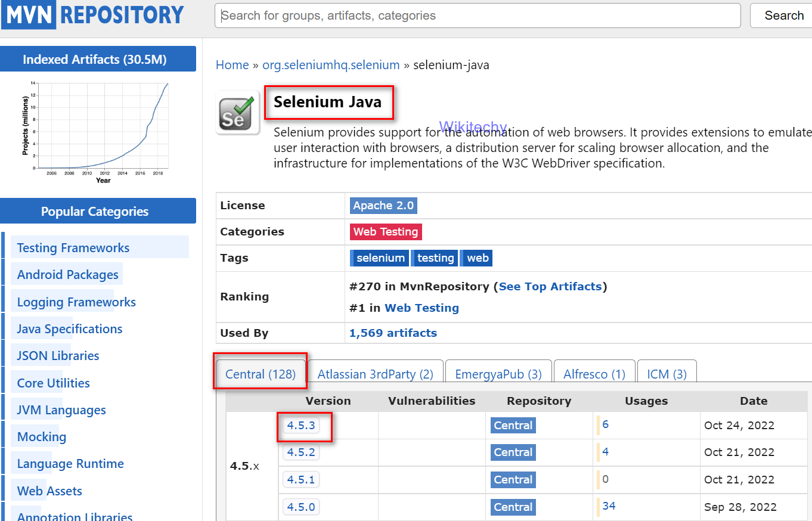812x521 pixels.
Task: Open the 1,569 artifacts used-by link
Action: click(x=393, y=333)
